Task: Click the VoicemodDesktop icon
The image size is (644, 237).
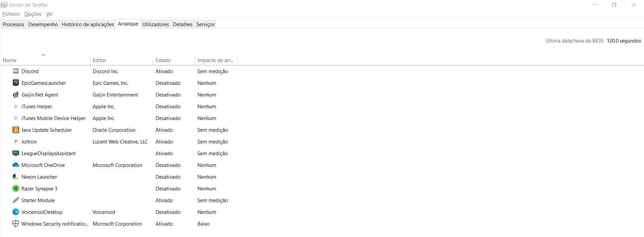Action: (x=15, y=212)
